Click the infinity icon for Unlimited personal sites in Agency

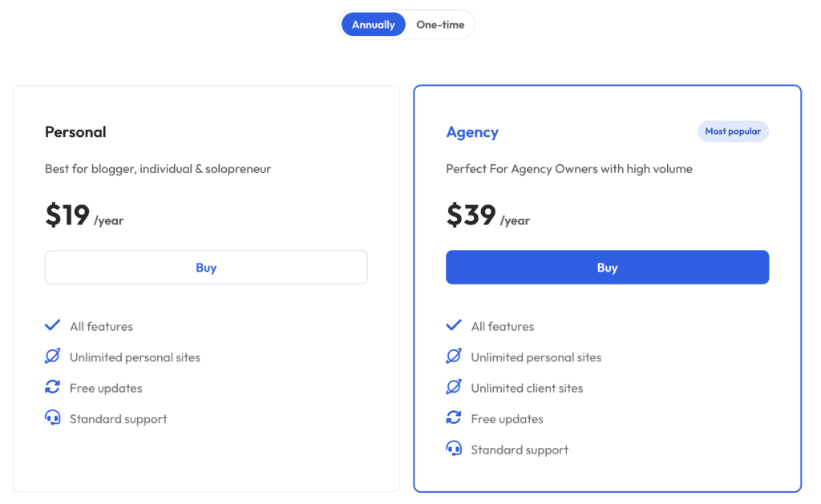pos(454,357)
